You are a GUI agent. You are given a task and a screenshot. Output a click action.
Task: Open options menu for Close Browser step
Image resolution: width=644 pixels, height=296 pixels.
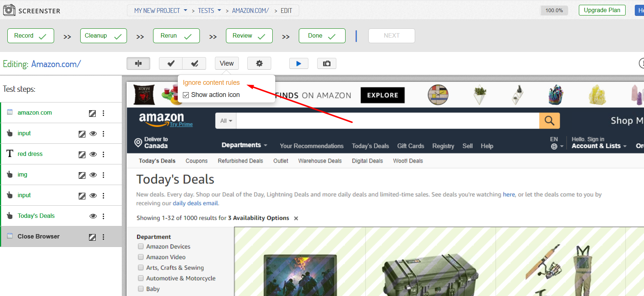(103, 237)
